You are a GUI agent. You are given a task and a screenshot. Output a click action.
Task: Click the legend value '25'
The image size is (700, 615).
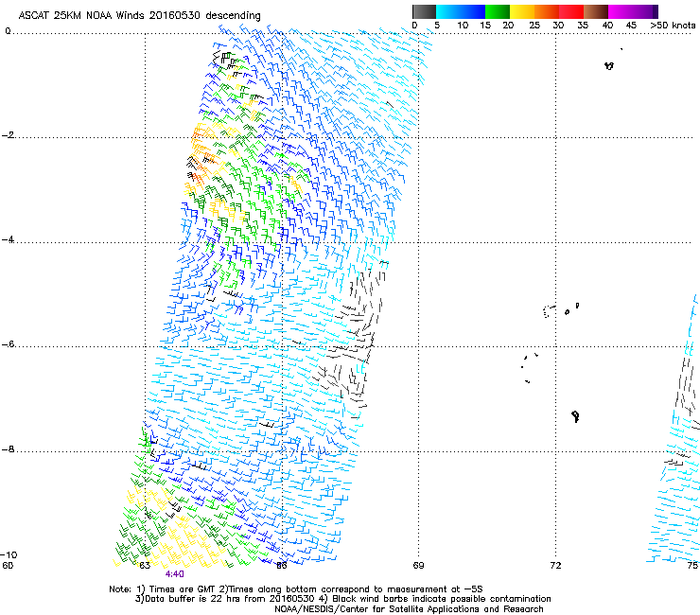[x=534, y=26]
